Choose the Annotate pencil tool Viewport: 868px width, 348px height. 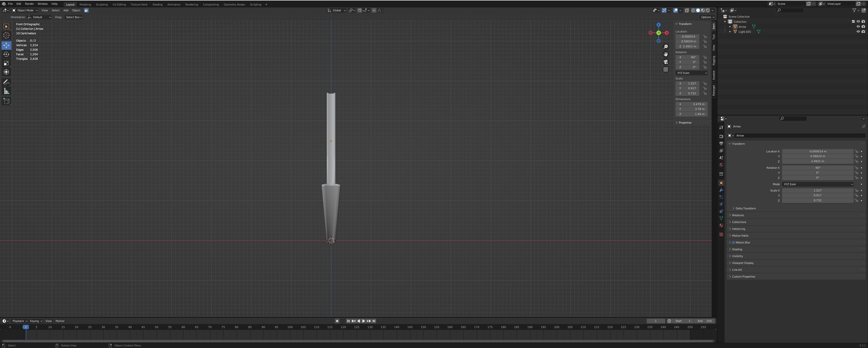[6, 82]
